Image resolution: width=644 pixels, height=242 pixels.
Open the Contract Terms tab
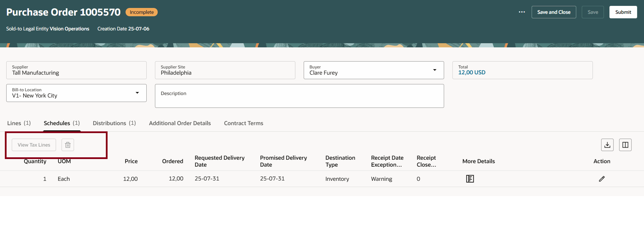(243, 123)
